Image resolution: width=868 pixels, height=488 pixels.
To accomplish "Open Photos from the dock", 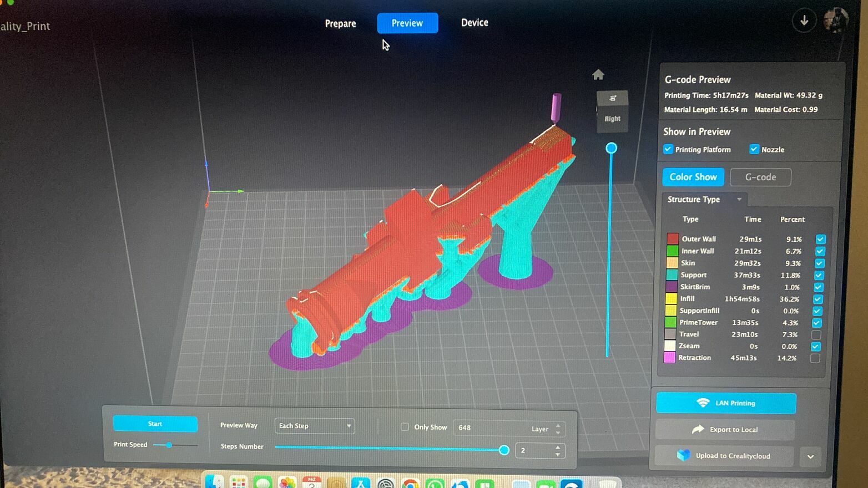I will 287,482.
